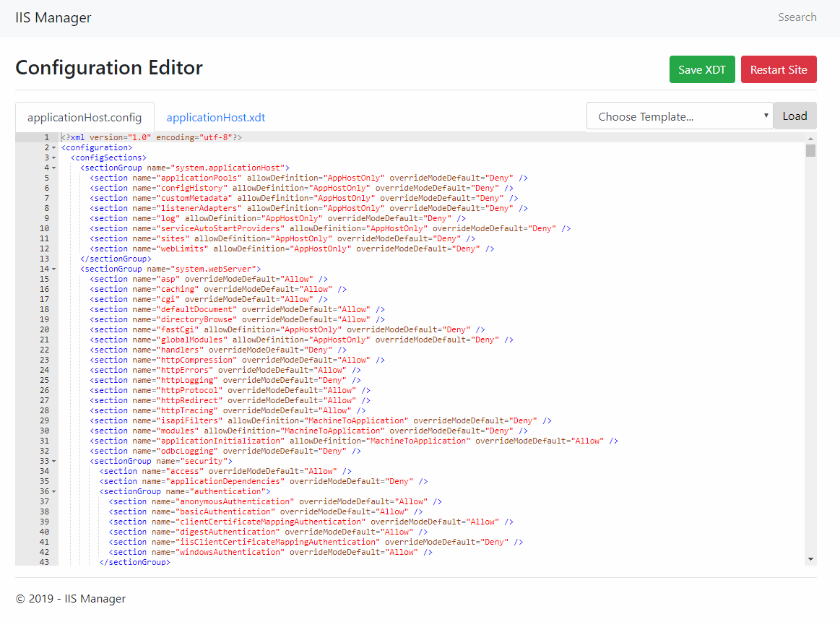Click the applicationDependencies section line
The image size is (840, 622).
point(264,482)
